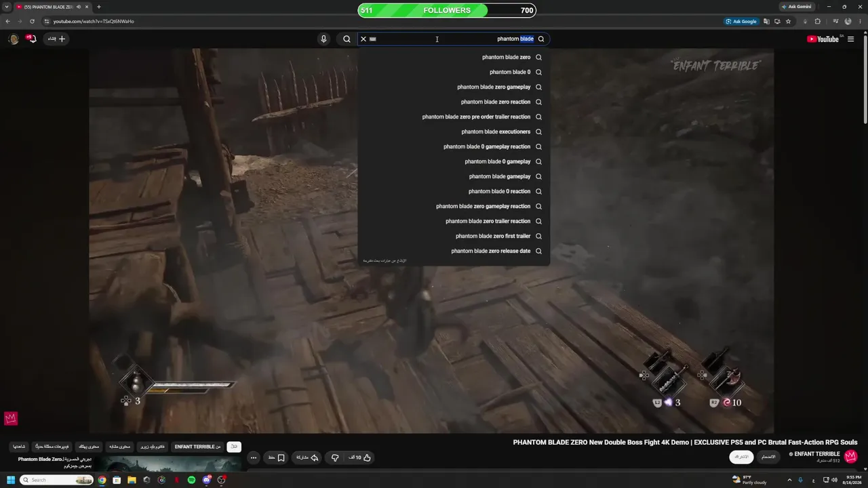Clear the search box with the X icon
The image size is (868, 488).
click(363, 39)
